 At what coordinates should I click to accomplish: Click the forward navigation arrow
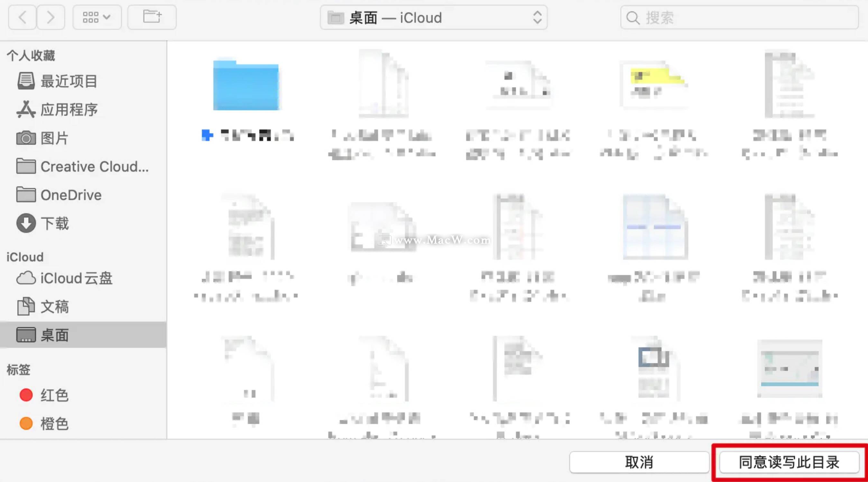tap(51, 17)
